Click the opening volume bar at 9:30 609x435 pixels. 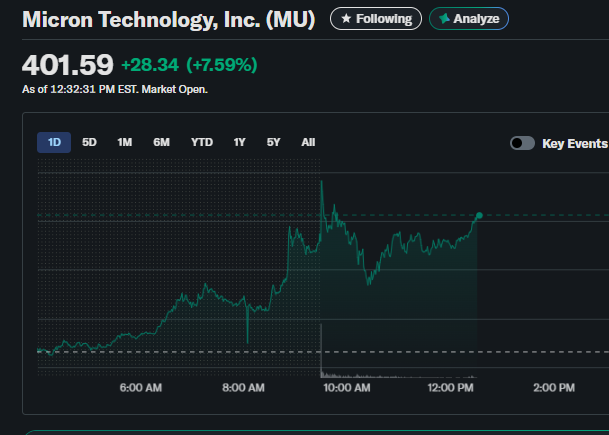point(321,350)
